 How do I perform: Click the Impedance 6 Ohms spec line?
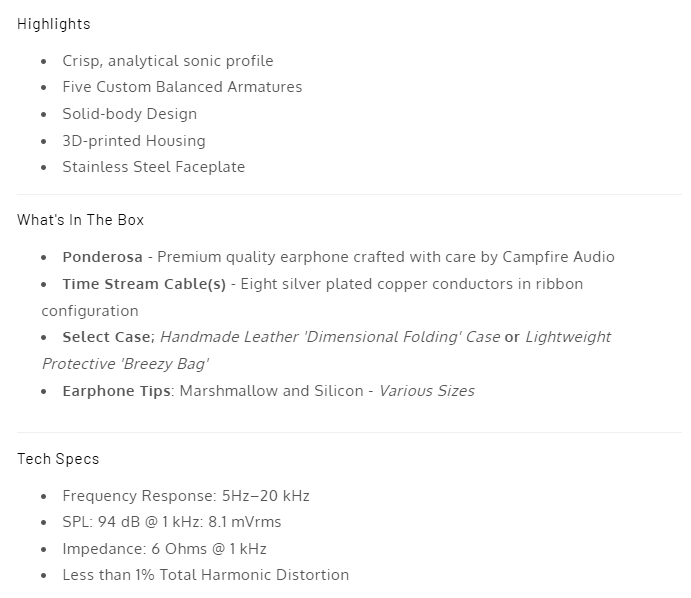pos(164,549)
